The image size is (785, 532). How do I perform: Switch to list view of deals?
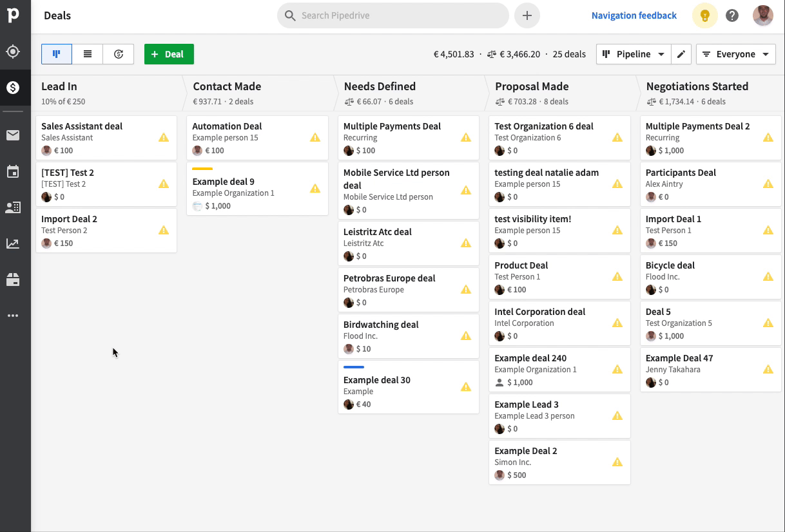(87, 54)
